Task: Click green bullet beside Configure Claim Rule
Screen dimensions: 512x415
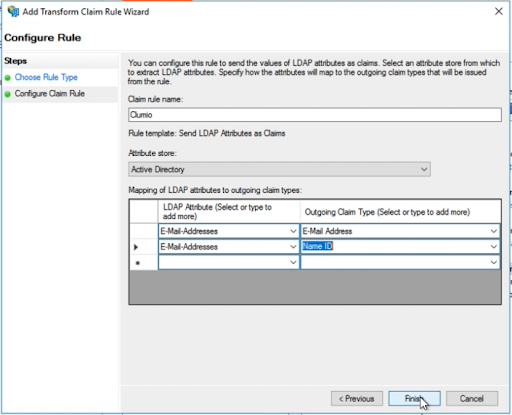Action: click(x=8, y=94)
